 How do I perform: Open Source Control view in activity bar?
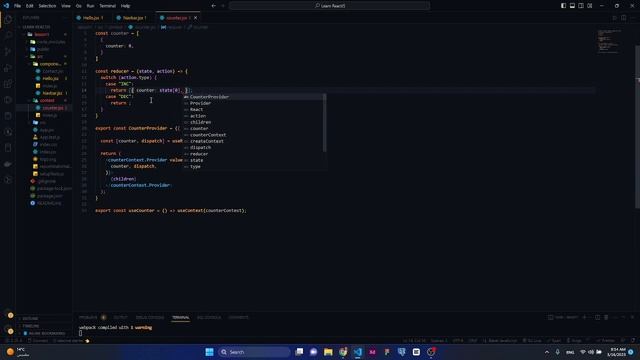click(8, 51)
